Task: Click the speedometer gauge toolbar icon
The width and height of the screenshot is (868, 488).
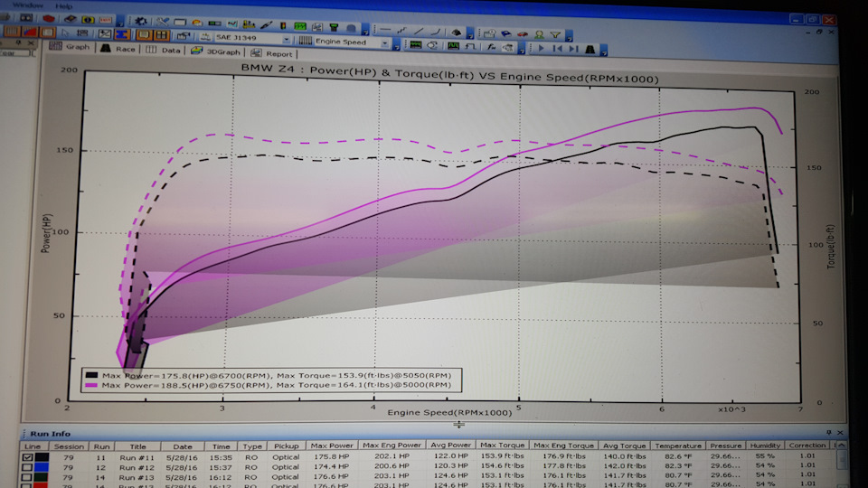Action: (197, 23)
